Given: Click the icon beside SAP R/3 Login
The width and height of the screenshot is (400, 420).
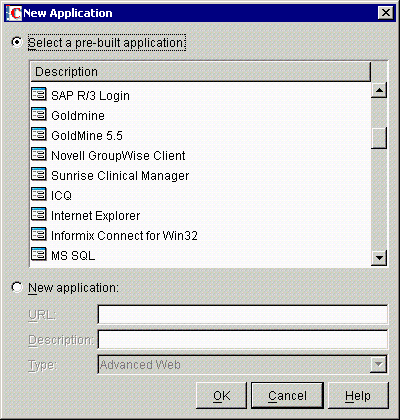Looking at the screenshot, I should point(39,94).
